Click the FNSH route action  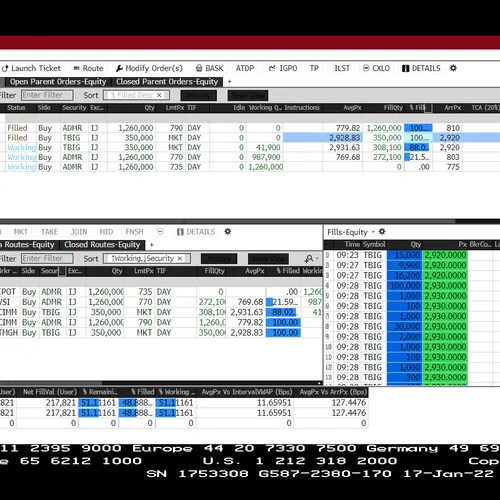point(134,232)
